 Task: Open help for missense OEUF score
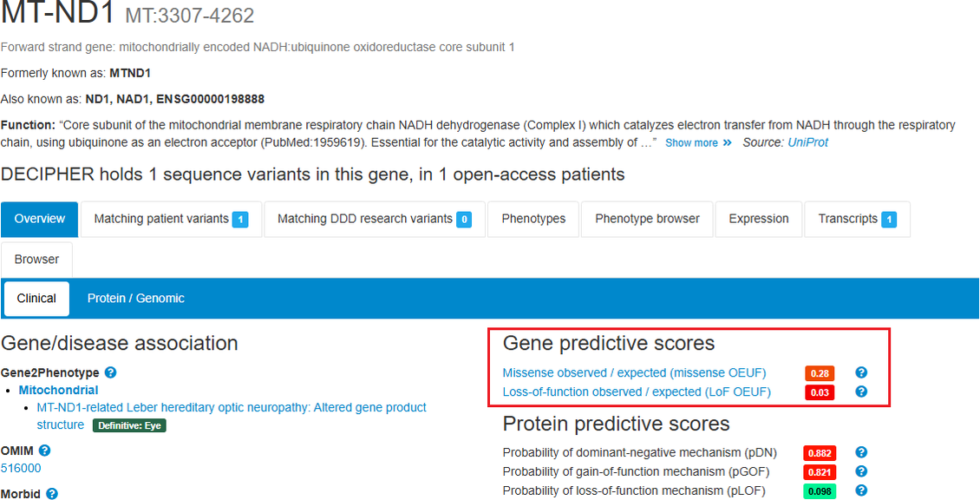coord(861,372)
